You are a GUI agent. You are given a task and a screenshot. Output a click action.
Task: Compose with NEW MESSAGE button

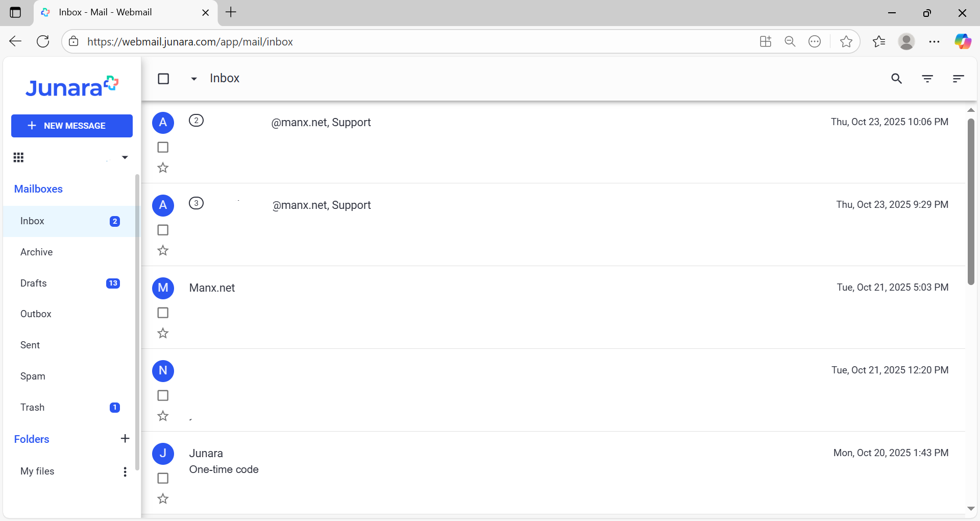pos(72,126)
